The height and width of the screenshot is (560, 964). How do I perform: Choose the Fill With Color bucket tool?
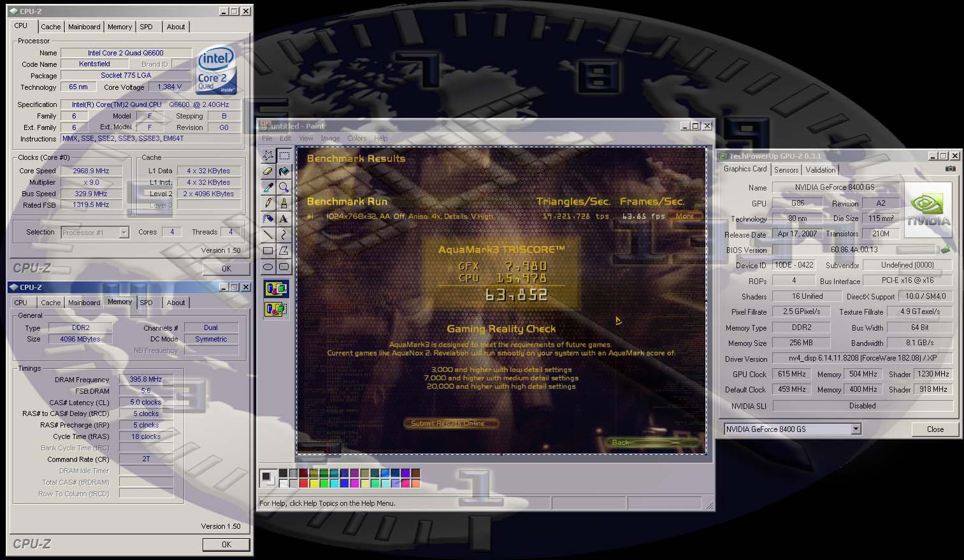(284, 171)
